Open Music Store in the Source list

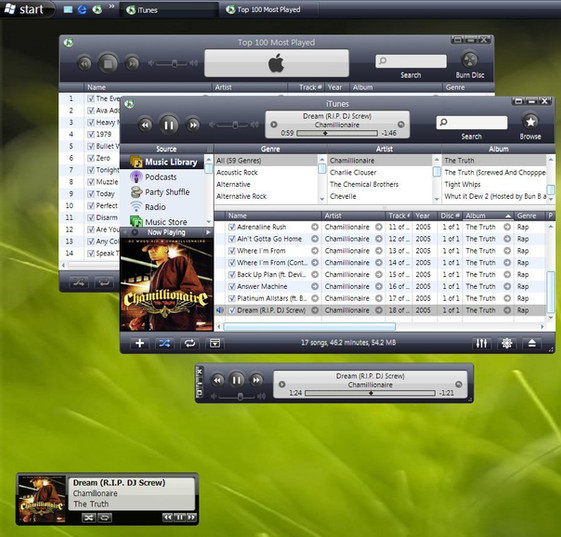163,222
